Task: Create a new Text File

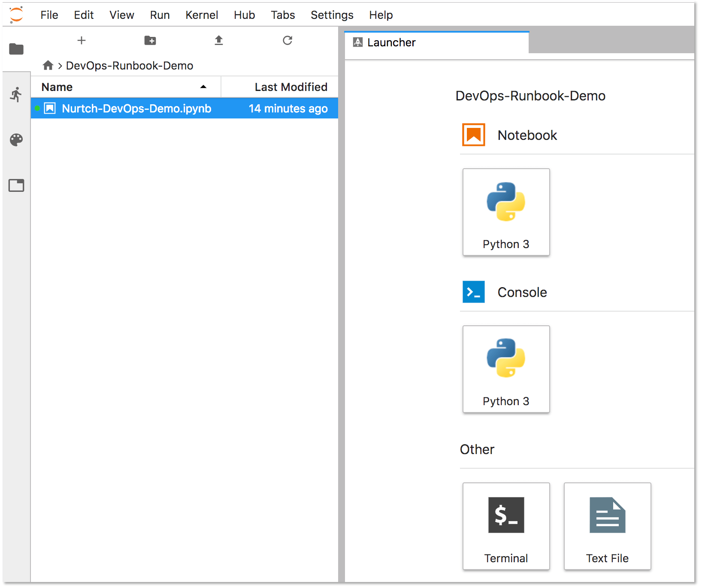Action: click(607, 526)
